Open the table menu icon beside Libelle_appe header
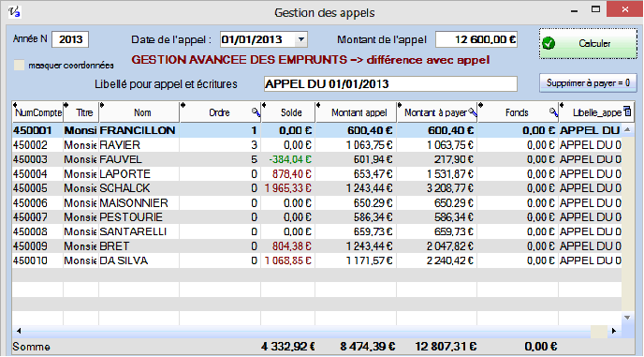This screenshot has height=357, width=644. click(x=627, y=112)
